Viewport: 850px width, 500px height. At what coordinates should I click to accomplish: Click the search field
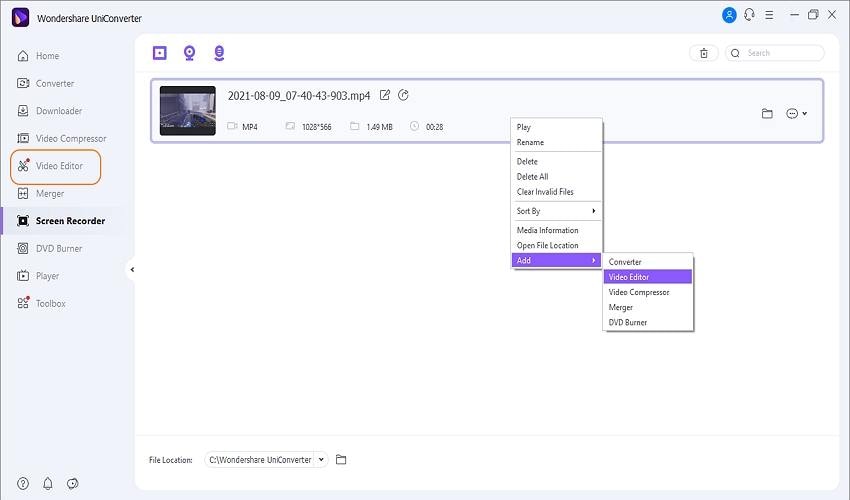point(775,53)
